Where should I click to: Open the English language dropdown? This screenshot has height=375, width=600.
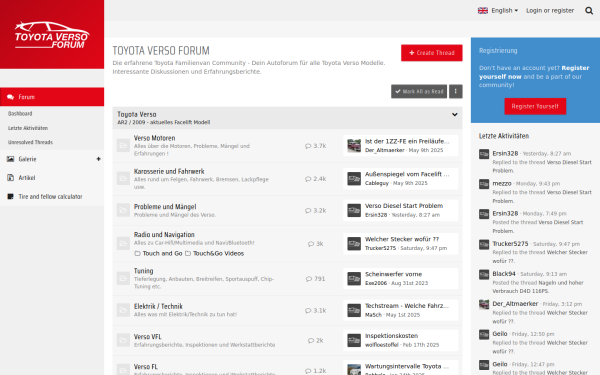498,11
